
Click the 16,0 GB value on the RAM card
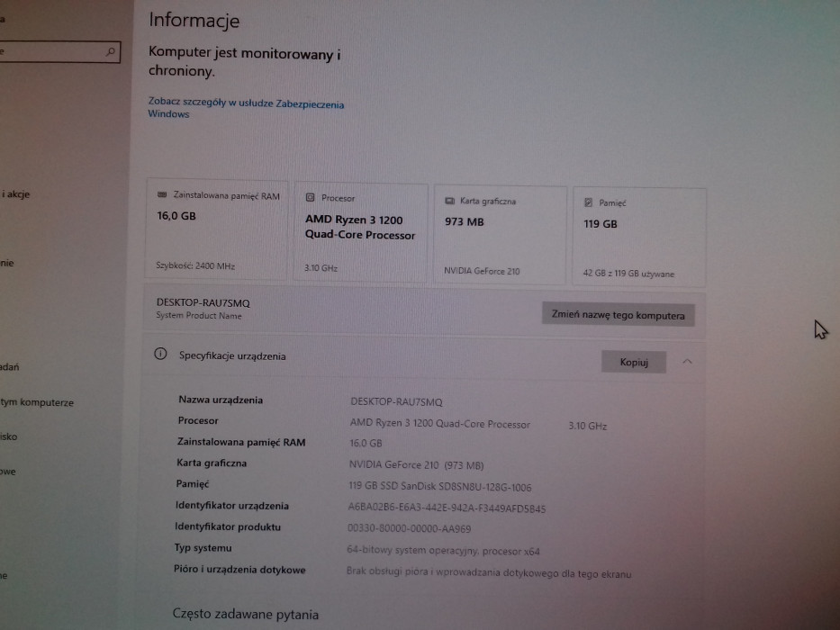pyautogui.click(x=176, y=216)
